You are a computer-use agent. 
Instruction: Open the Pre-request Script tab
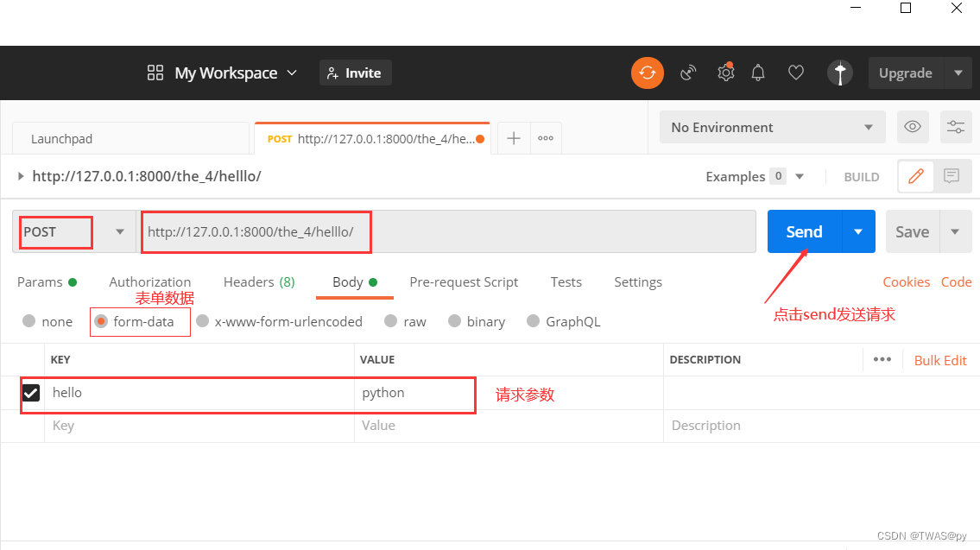[464, 281]
